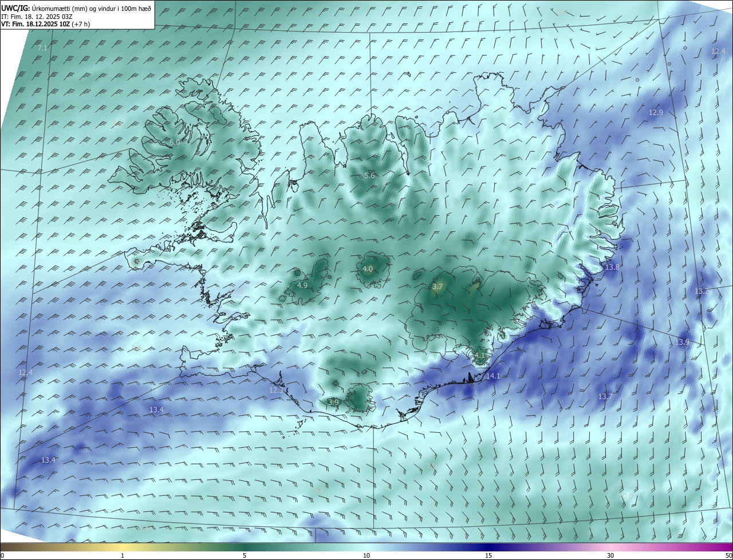
Task: Select the 'VT: Fim. 18.12.2025 10Z (+7 h)' line
Action: (x=45, y=24)
